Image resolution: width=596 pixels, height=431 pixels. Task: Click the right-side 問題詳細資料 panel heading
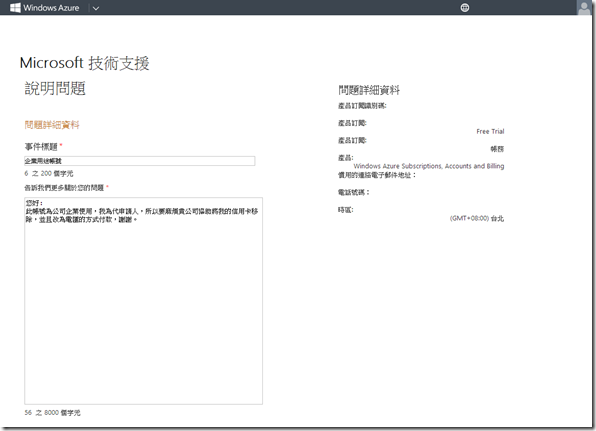(x=369, y=90)
